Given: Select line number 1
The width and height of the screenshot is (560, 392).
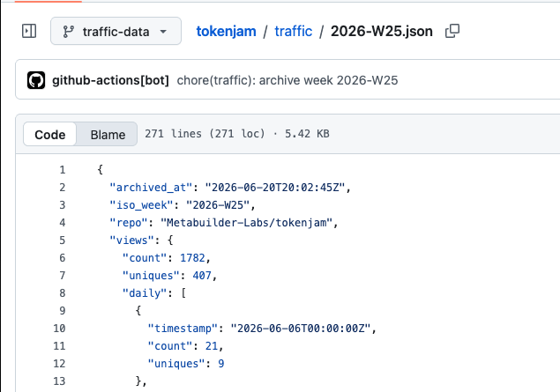Looking at the screenshot, I should (x=63, y=169).
